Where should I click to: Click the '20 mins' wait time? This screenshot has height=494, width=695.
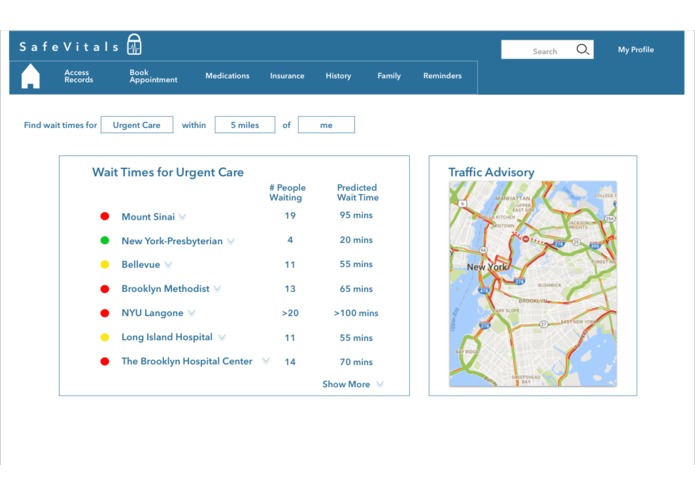tap(356, 240)
